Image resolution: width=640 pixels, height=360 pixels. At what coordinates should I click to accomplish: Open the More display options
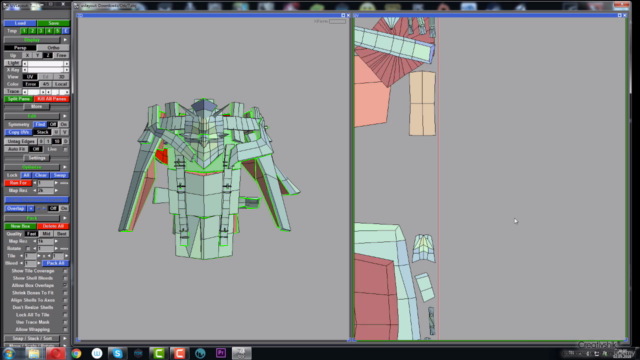pos(36,107)
